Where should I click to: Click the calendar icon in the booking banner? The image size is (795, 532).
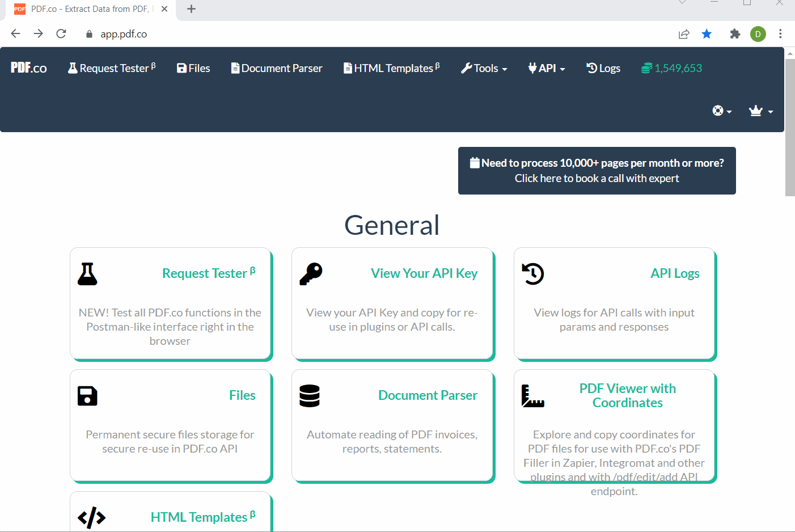(475, 163)
